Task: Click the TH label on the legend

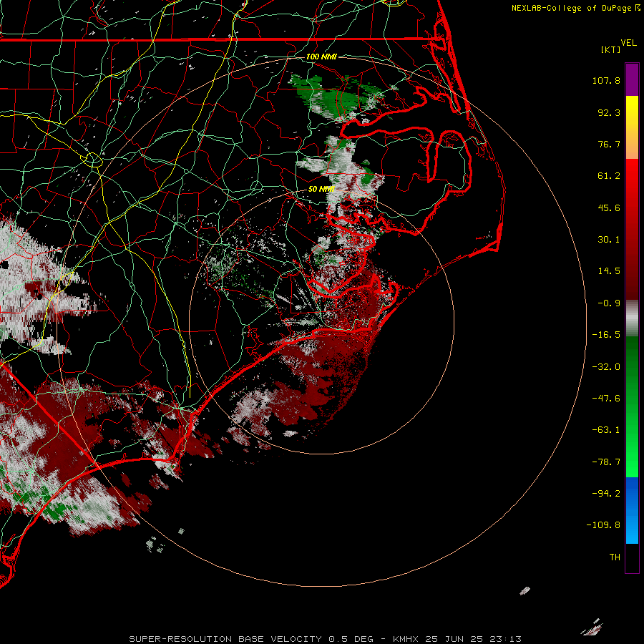Action: pos(615,557)
